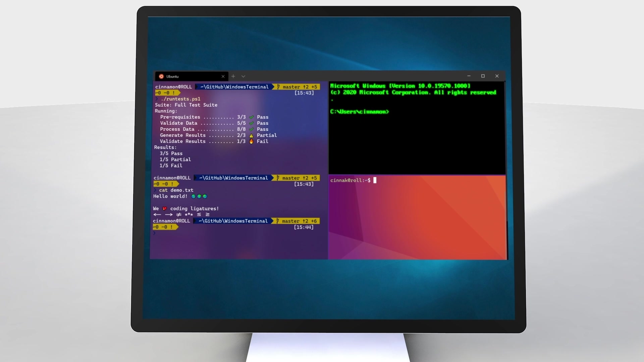Viewport: 644px width, 362px height.
Task: Minimize the Windows Terminal window
Action: click(469, 76)
